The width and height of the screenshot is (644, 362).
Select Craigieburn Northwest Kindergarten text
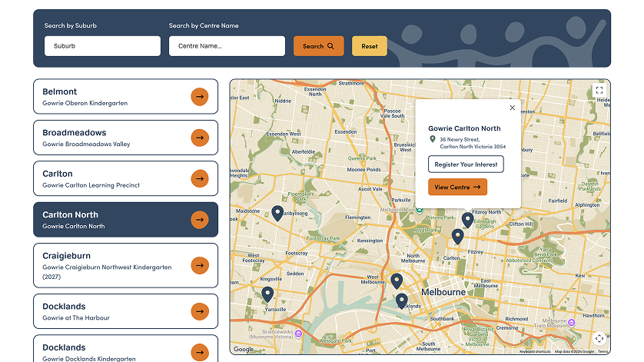pyautogui.click(x=107, y=271)
